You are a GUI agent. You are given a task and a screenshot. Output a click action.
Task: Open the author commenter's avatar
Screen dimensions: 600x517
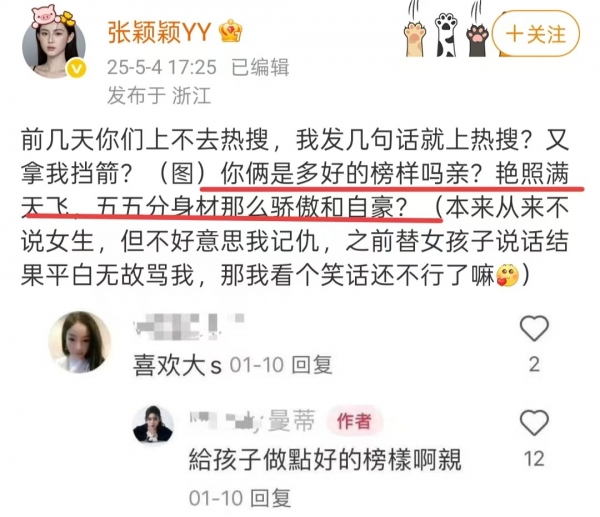tap(153, 424)
